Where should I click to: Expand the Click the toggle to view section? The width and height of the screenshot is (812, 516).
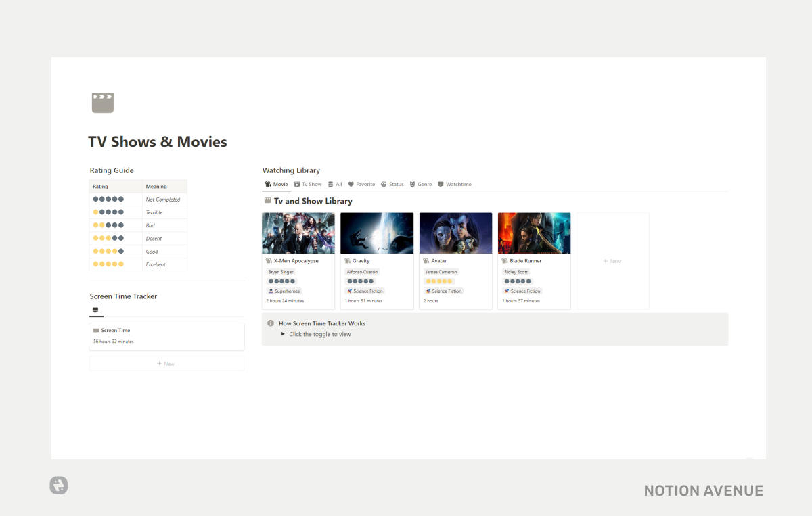(283, 333)
